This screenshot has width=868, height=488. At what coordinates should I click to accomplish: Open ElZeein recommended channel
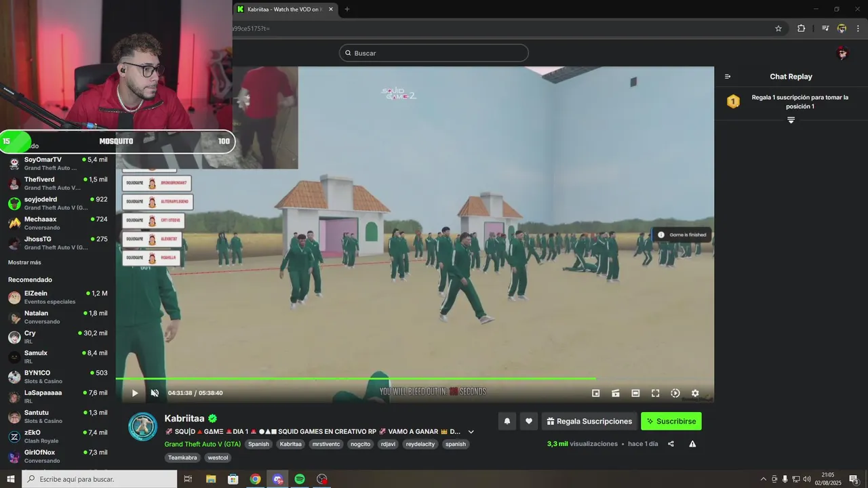click(58, 297)
